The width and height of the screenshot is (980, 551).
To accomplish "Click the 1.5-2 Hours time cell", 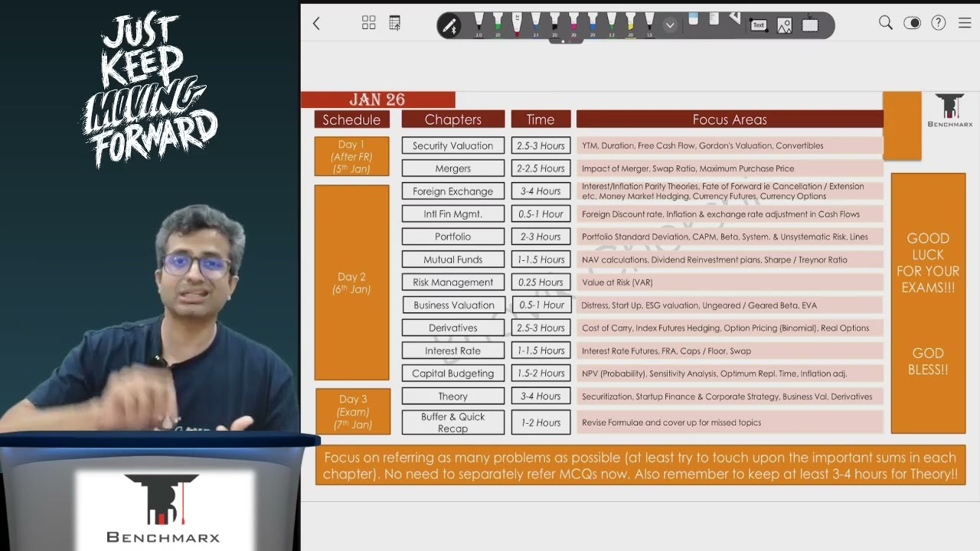I will click(x=541, y=373).
